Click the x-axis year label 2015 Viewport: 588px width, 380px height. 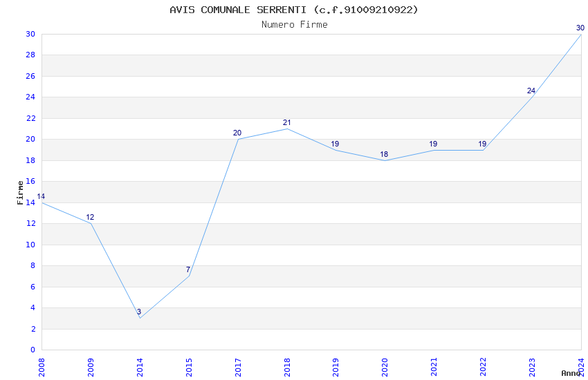189,368
